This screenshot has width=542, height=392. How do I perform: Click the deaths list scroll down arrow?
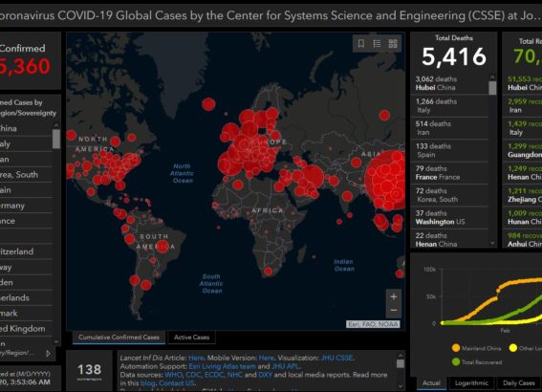pos(492,243)
